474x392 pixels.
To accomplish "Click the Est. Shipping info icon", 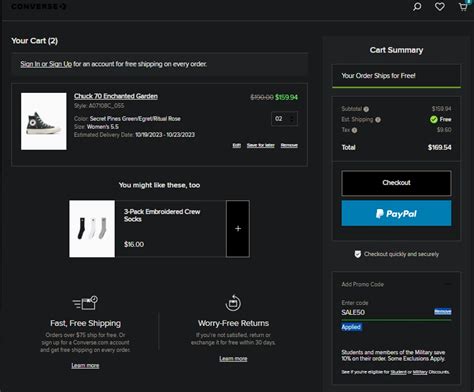I will [378, 120].
